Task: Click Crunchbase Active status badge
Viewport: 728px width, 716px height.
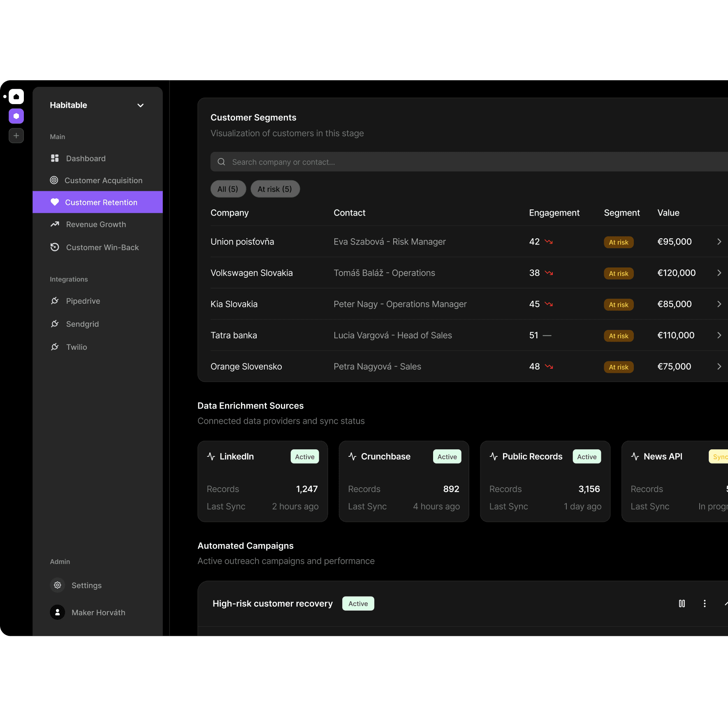Action: coord(447,456)
